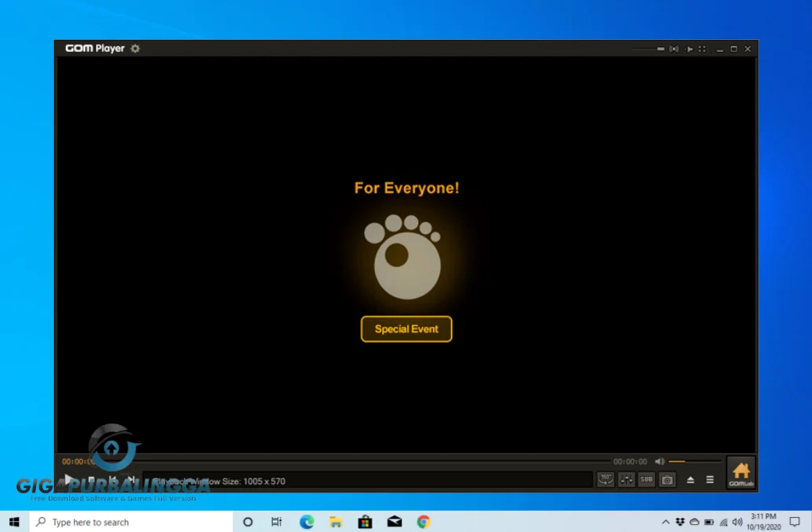
Task: Click the Special Event button
Action: click(406, 328)
